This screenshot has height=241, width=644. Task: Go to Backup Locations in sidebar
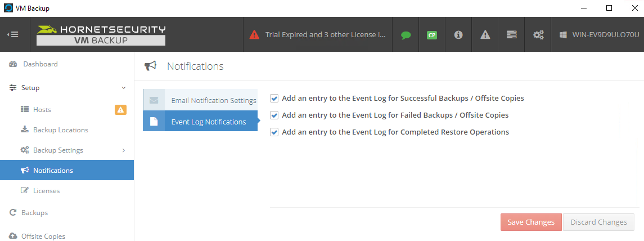(x=60, y=130)
